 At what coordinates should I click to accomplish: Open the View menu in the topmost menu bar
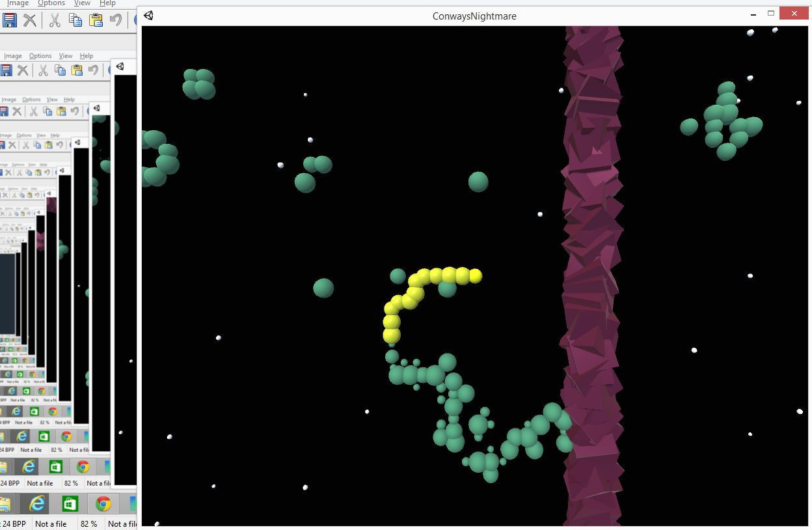point(82,3)
